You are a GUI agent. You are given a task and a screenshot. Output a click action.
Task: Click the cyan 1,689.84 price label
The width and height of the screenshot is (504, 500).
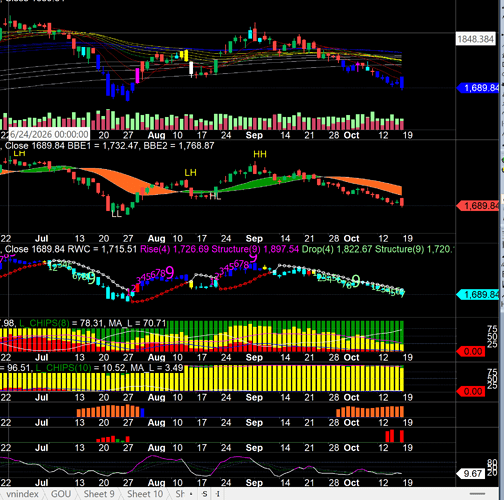[x=479, y=295]
